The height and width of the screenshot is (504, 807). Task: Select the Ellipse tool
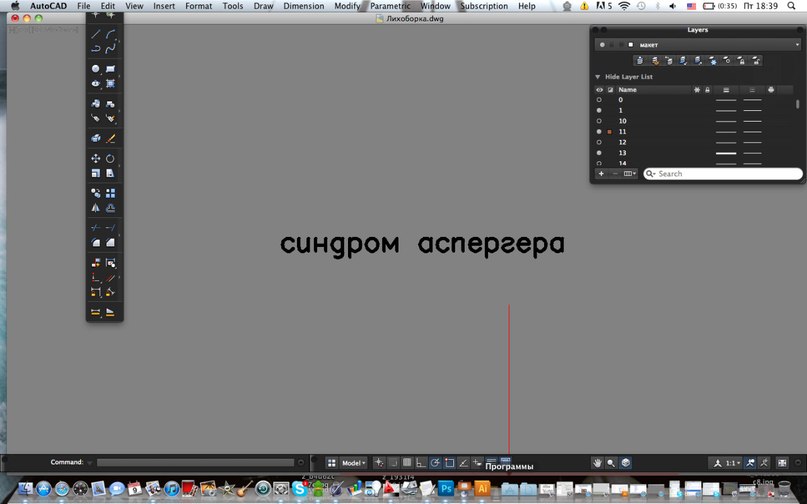[x=96, y=83]
